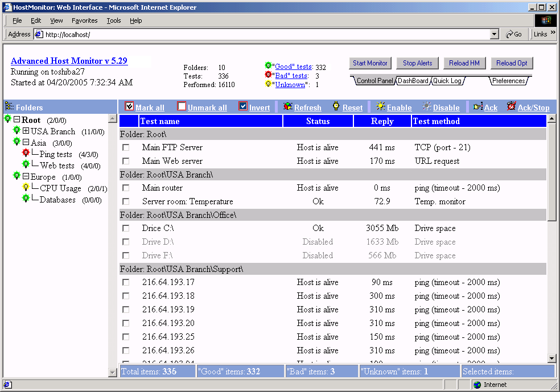Open the File menu
Image resolution: width=560 pixels, height=392 pixels.
coord(17,20)
